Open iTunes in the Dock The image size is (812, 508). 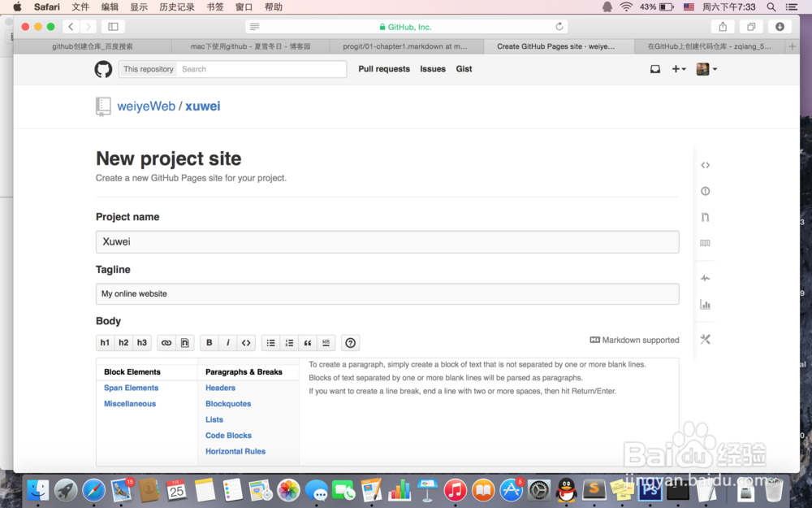(x=456, y=490)
